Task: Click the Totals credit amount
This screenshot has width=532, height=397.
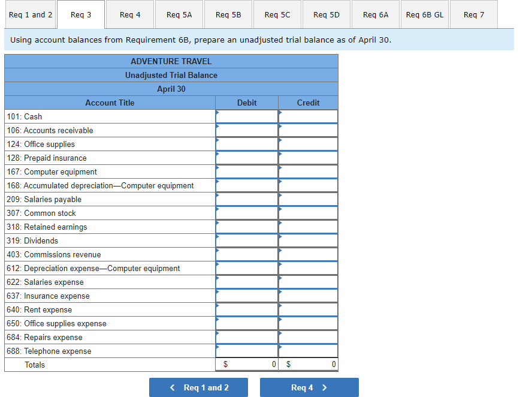Action: [308, 365]
